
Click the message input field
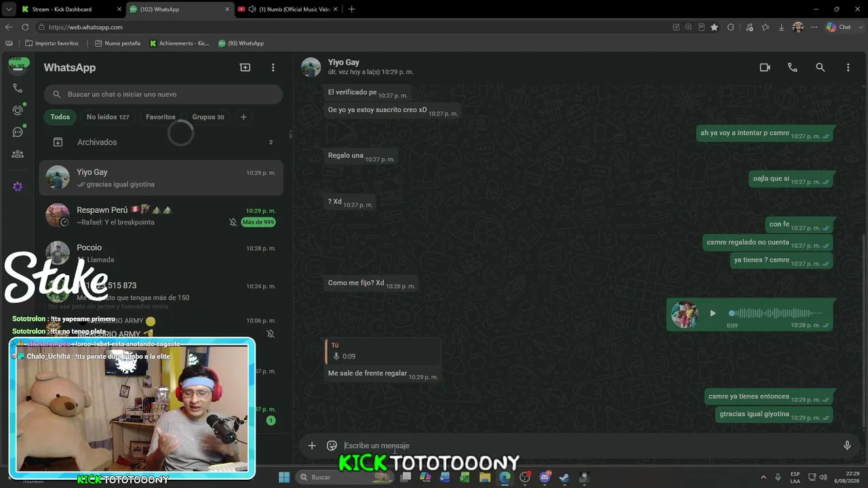click(587, 445)
